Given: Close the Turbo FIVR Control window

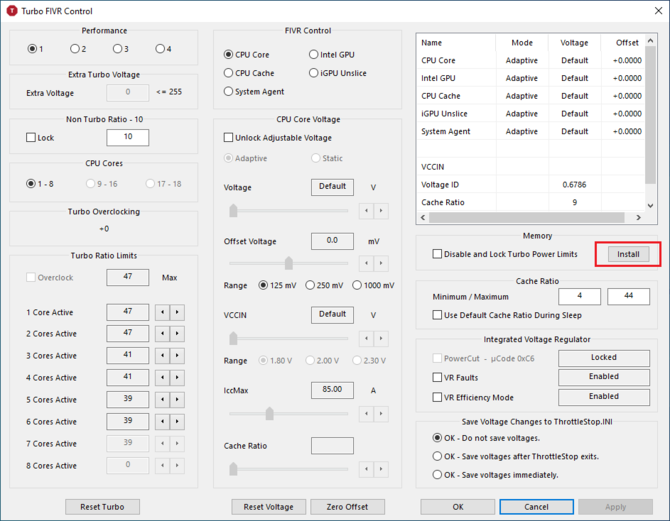Looking at the screenshot, I should 658,11.
